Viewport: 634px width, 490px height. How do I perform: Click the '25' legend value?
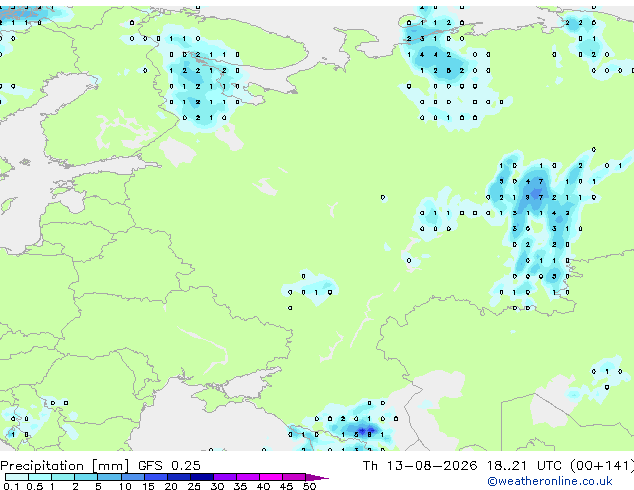pyautogui.click(x=194, y=486)
